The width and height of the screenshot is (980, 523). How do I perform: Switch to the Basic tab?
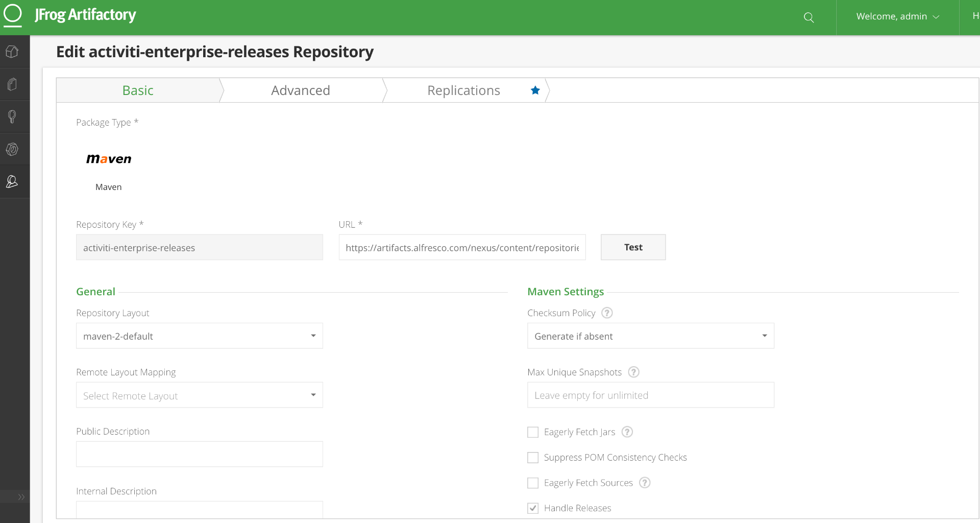point(138,90)
